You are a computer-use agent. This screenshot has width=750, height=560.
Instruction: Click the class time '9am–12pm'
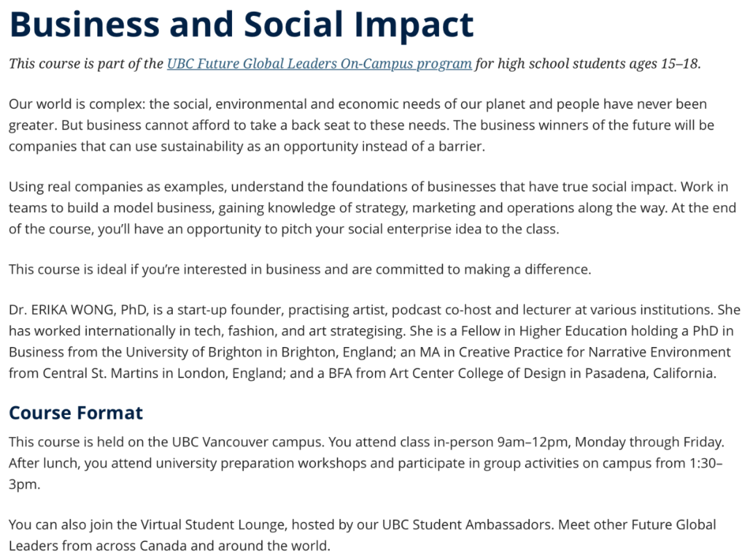(x=533, y=441)
